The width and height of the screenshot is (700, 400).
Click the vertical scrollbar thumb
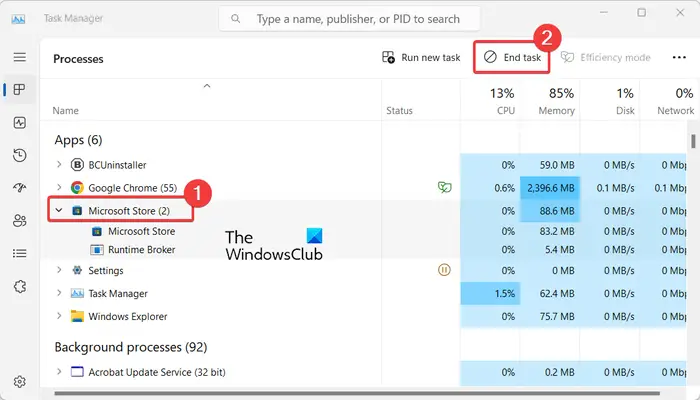(693, 141)
